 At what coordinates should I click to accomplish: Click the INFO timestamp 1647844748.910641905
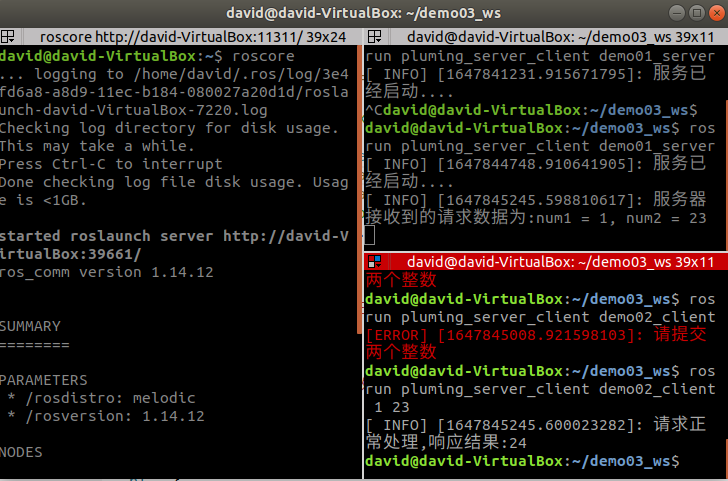537,164
